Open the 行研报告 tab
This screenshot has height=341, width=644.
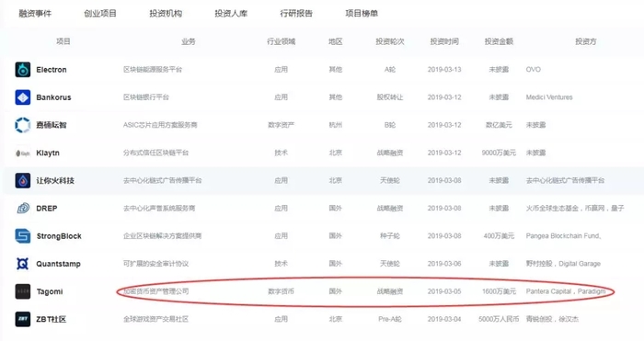(x=296, y=14)
